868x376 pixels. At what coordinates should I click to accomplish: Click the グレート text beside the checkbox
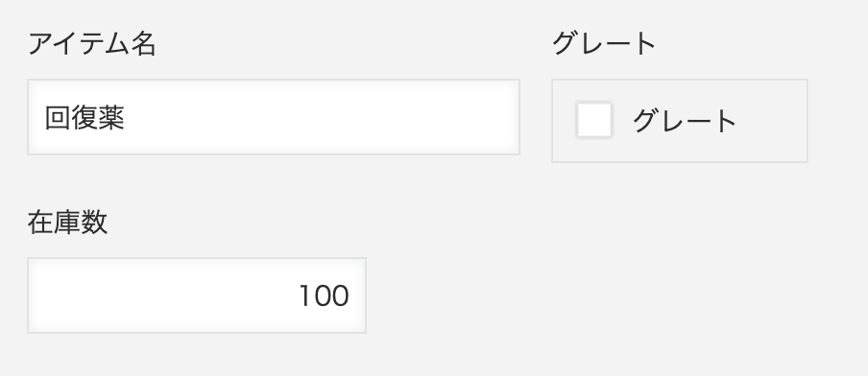point(685,121)
